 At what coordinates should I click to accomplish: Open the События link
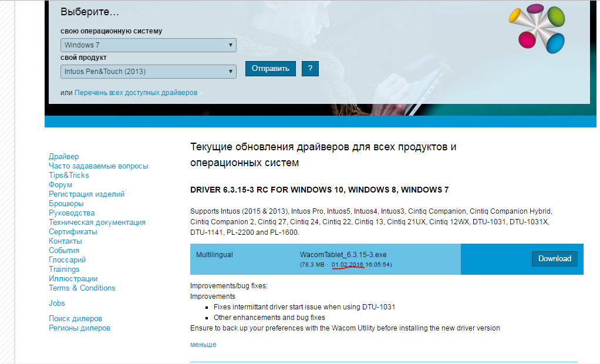[x=64, y=250]
